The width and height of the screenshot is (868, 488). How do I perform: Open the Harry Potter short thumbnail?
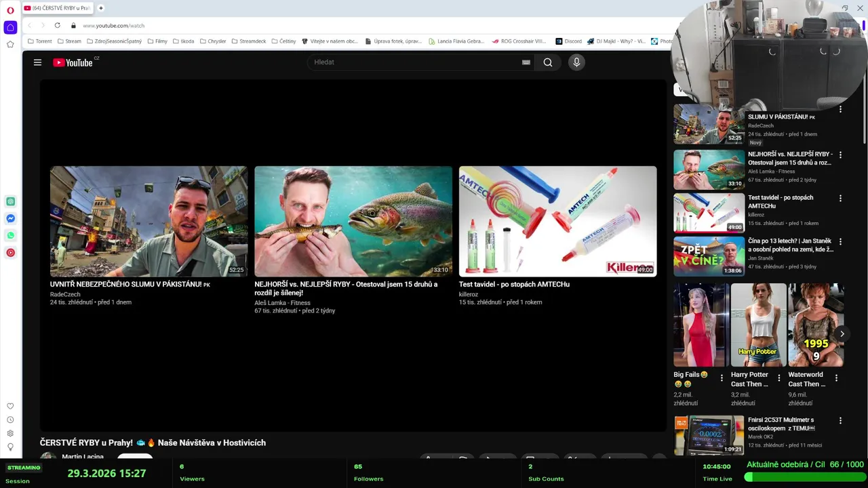click(x=759, y=325)
